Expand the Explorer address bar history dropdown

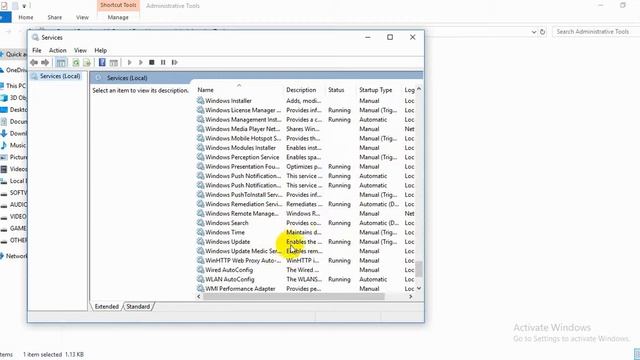coord(533,32)
